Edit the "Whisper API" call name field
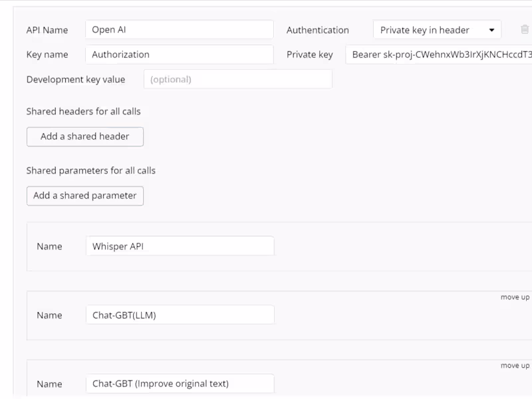The width and height of the screenshot is (532, 399). 180,245
